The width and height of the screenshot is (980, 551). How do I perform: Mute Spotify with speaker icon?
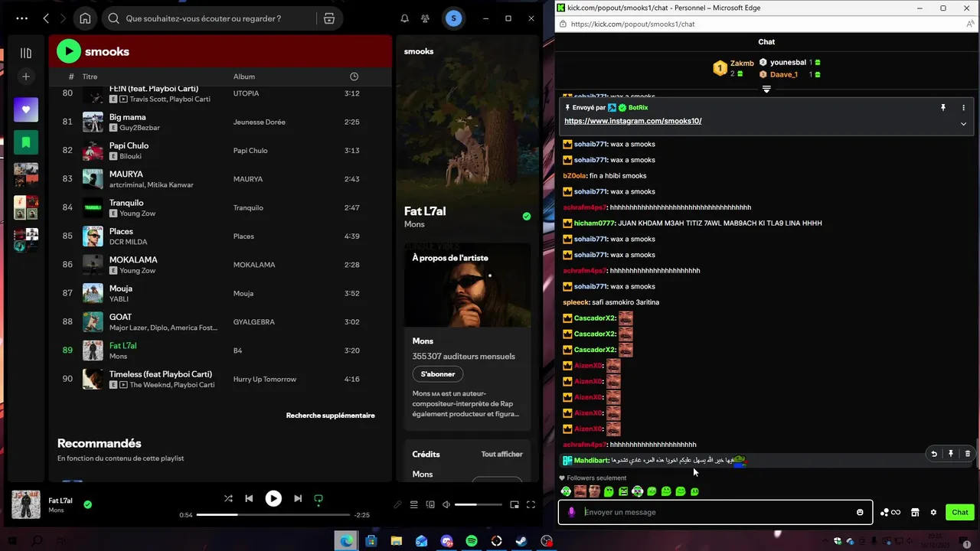click(x=446, y=504)
